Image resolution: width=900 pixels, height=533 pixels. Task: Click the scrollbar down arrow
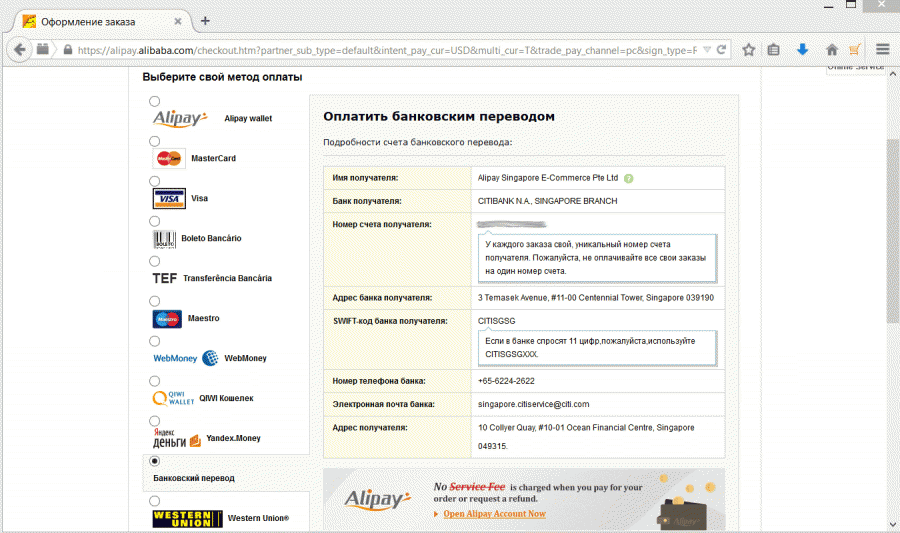point(893,524)
